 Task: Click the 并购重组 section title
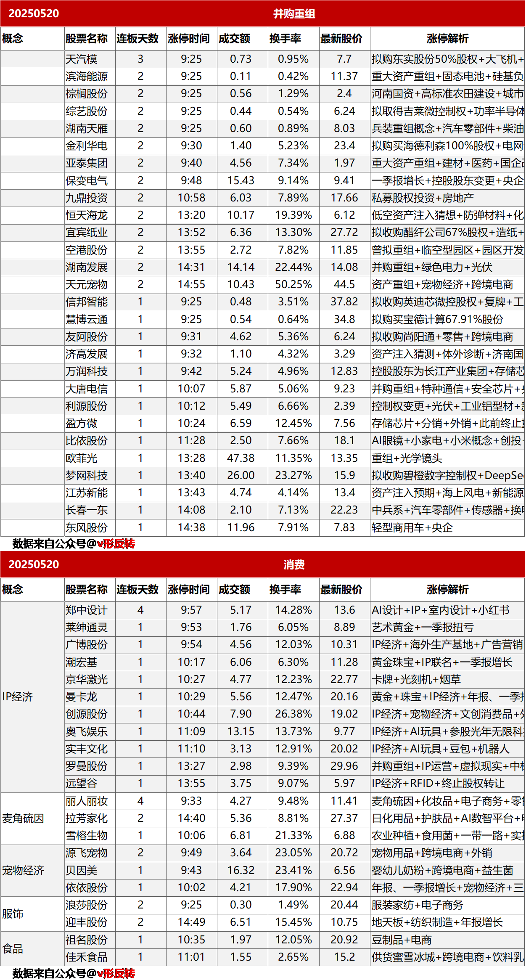pos(294,13)
